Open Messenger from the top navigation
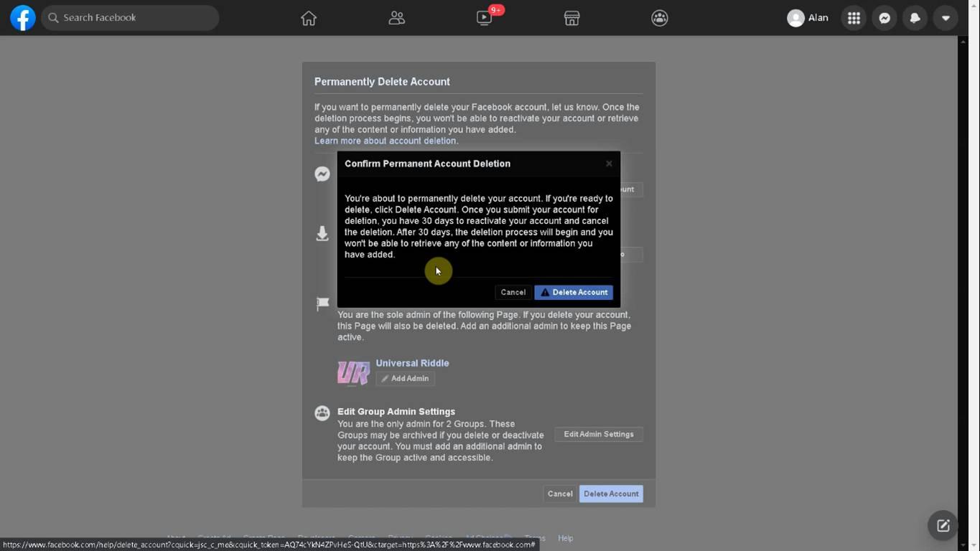Image resolution: width=980 pixels, height=551 pixels. coord(884,17)
